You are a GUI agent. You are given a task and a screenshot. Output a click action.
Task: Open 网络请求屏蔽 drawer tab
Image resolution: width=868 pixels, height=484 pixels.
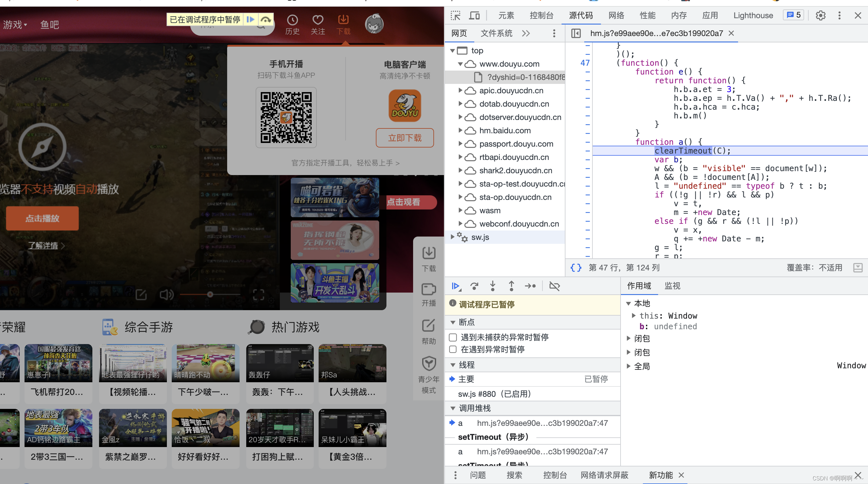[x=604, y=475]
